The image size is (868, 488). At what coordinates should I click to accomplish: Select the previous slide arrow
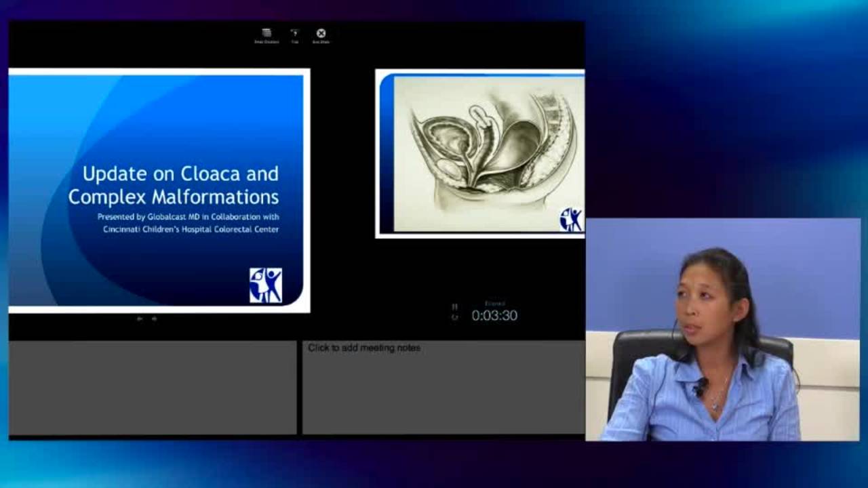point(139,319)
